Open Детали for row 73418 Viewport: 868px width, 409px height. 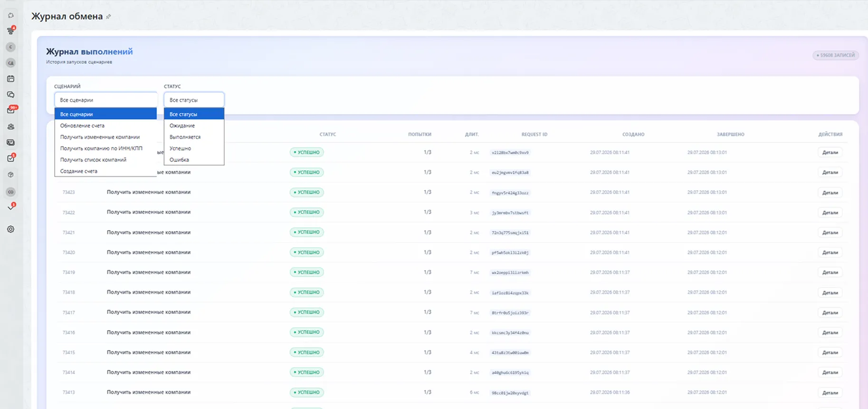click(x=830, y=292)
